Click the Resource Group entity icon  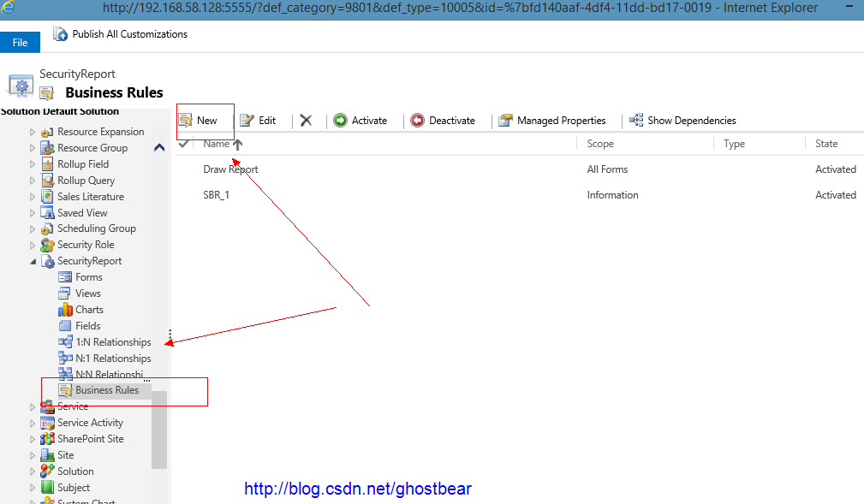click(x=47, y=148)
